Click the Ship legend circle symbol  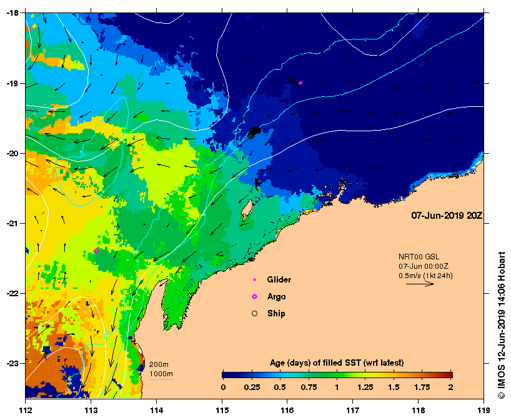(x=254, y=313)
